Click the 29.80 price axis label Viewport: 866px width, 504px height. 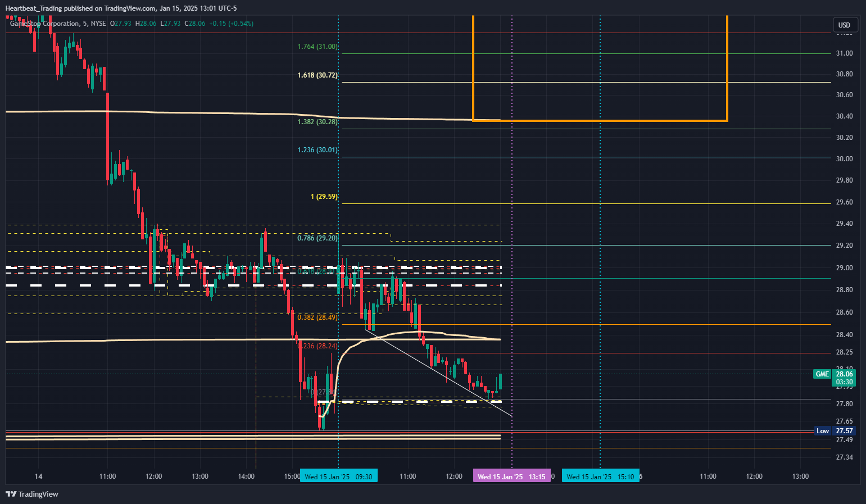click(x=844, y=180)
